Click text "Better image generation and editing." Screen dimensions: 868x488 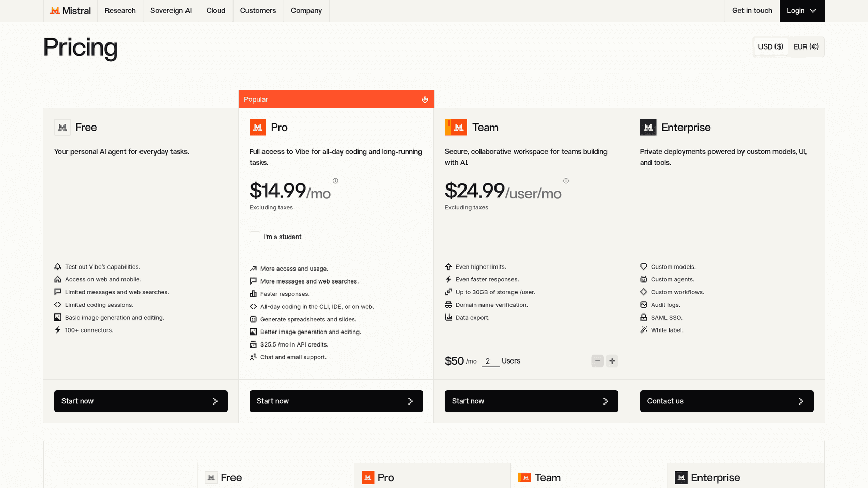coord(311,332)
